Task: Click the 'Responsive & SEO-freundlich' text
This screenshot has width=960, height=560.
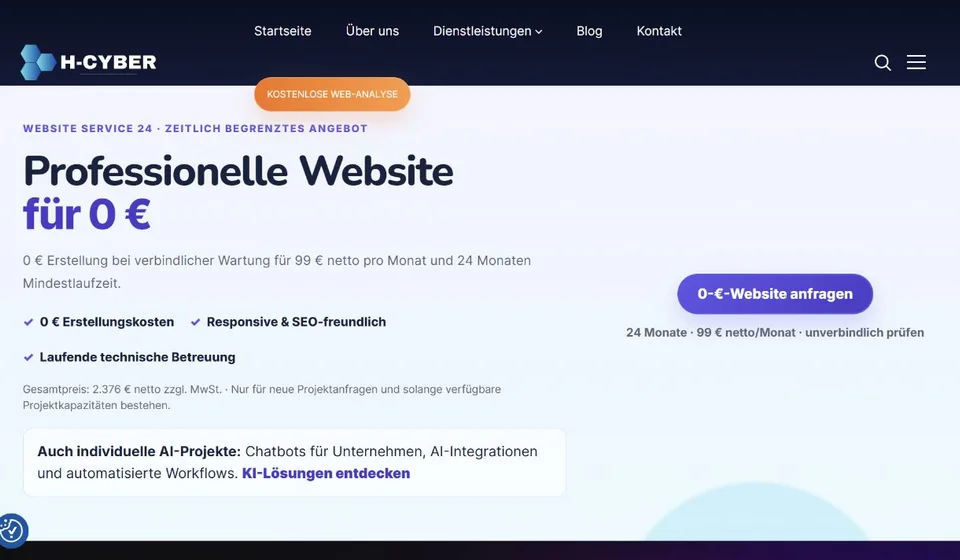Action: [x=296, y=322]
